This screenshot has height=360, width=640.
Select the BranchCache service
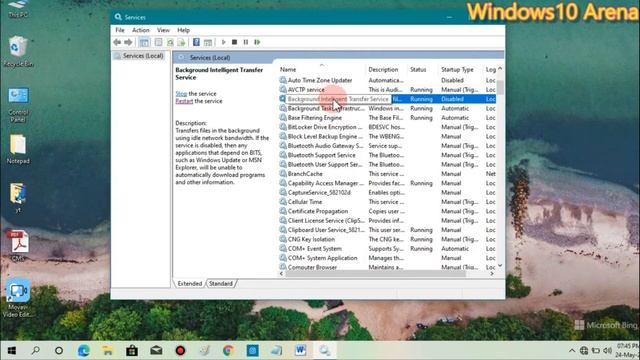pyautogui.click(x=305, y=174)
